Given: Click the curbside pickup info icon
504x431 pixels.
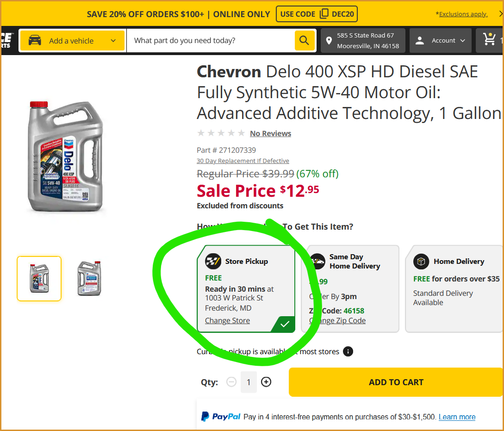Looking at the screenshot, I should (x=348, y=351).
